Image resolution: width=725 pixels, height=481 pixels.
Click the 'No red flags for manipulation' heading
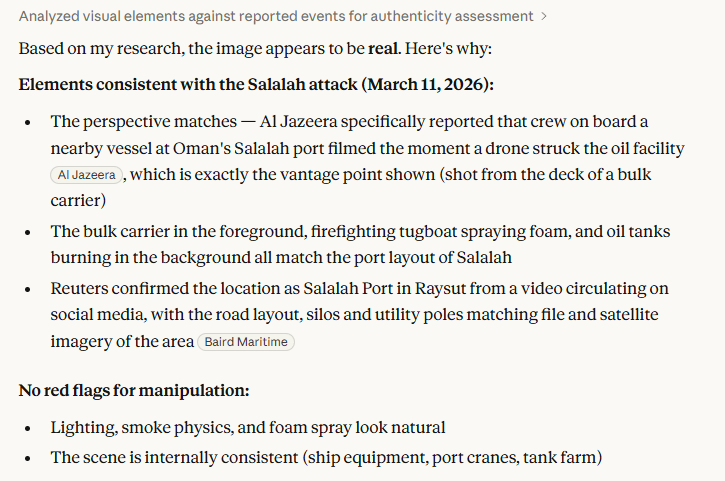[134, 390]
